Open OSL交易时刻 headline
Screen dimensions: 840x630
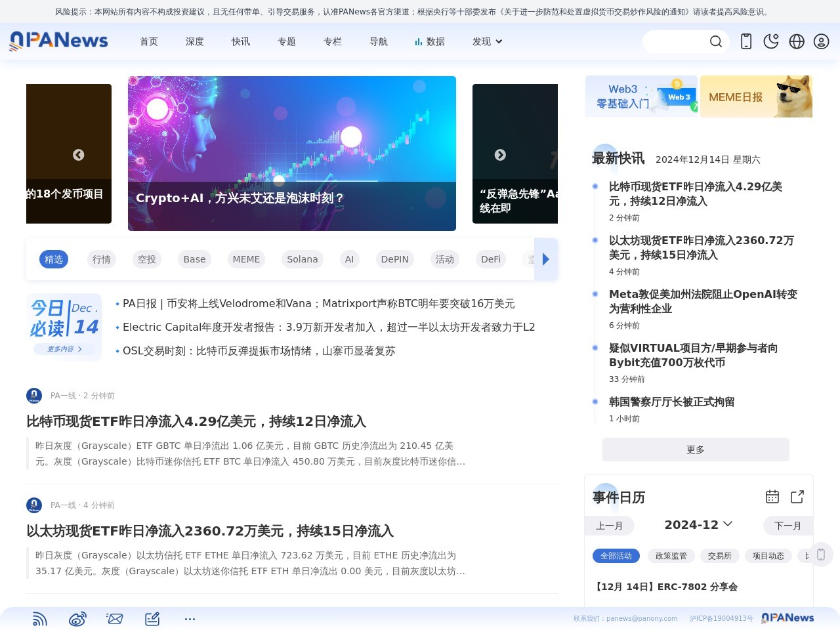tap(259, 351)
